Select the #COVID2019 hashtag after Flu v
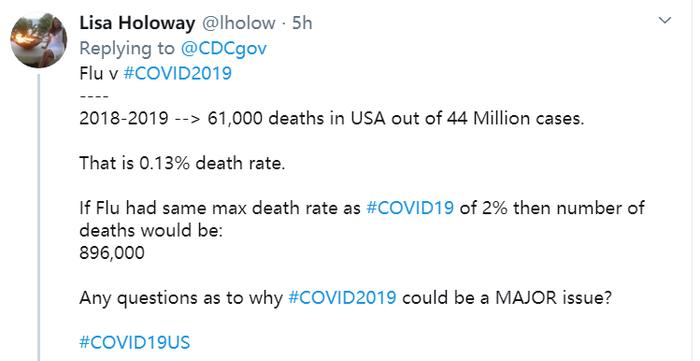The image size is (700, 361). 177,73
